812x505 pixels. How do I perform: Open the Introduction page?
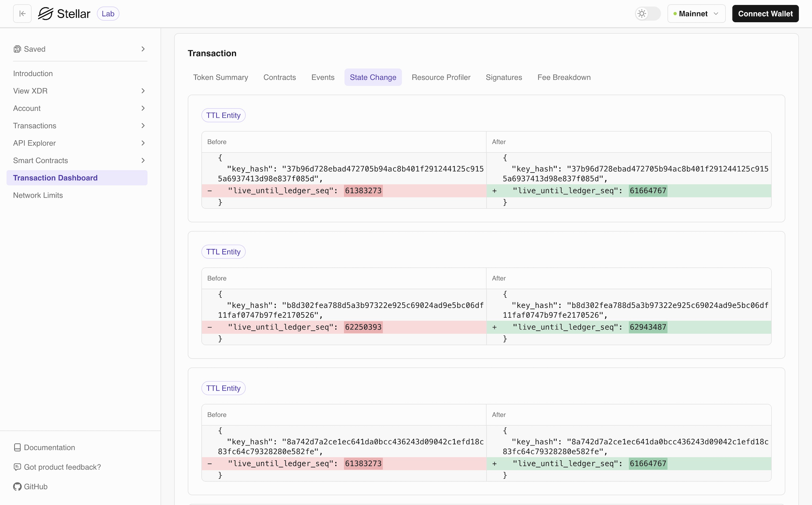coord(33,73)
